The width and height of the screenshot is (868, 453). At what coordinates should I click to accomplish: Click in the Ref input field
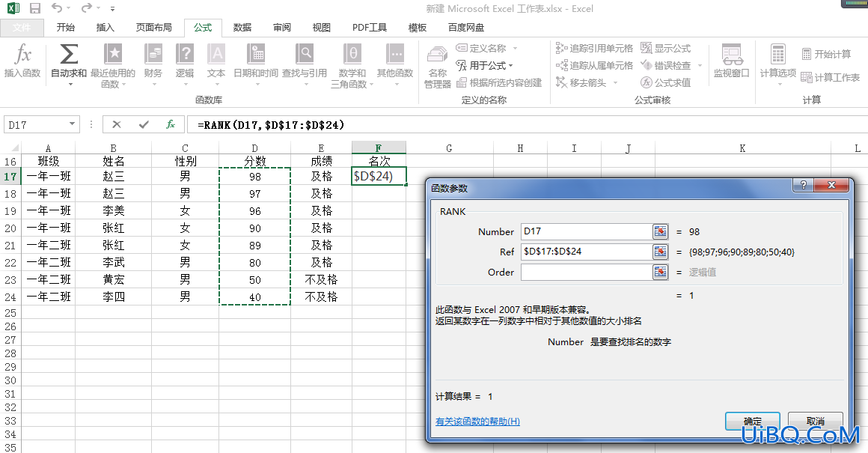[x=587, y=252]
